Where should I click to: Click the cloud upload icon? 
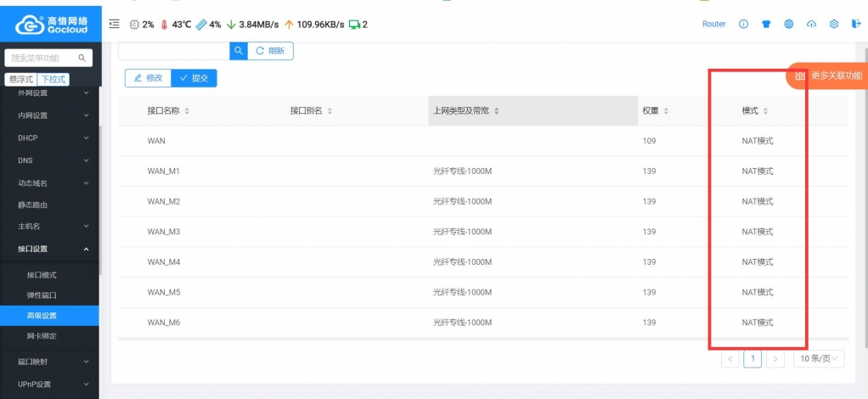point(812,25)
